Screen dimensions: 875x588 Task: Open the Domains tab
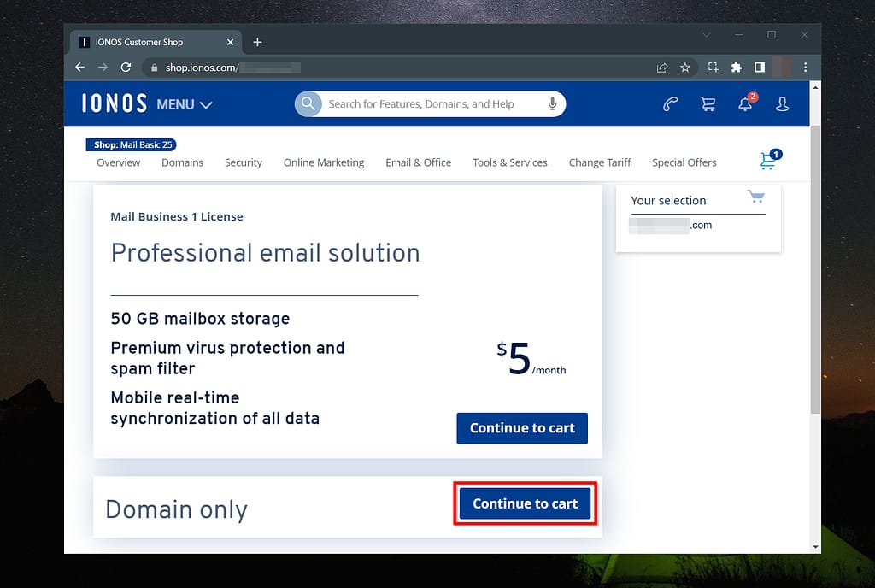coord(183,162)
